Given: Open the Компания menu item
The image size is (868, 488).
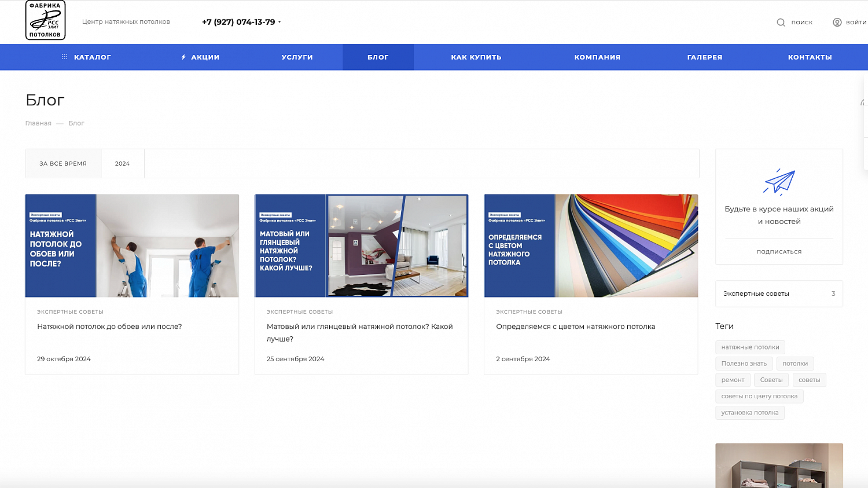Looking at the screenshot, I should pos(597,57).
